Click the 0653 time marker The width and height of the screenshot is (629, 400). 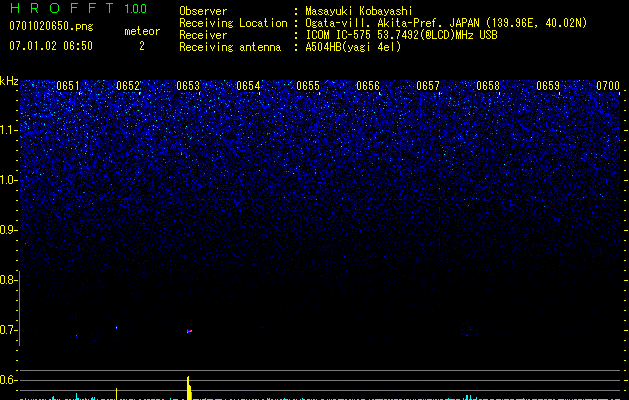click(x=188, y=86)
